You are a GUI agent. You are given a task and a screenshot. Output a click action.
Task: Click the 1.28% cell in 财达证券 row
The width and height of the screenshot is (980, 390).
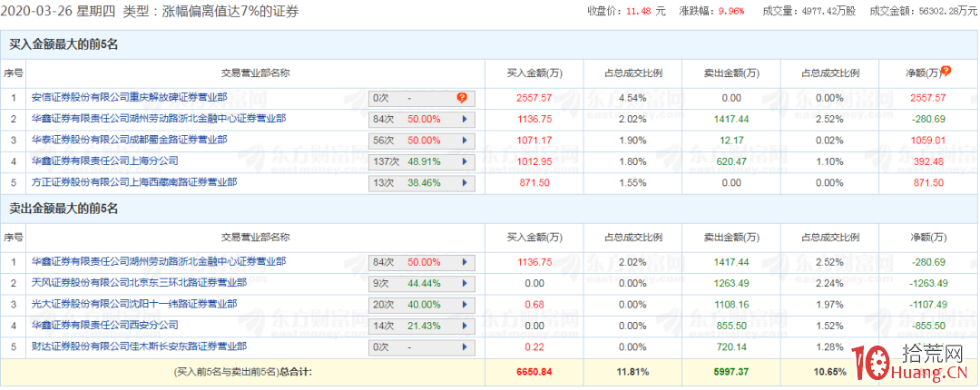tap(830, 347)
